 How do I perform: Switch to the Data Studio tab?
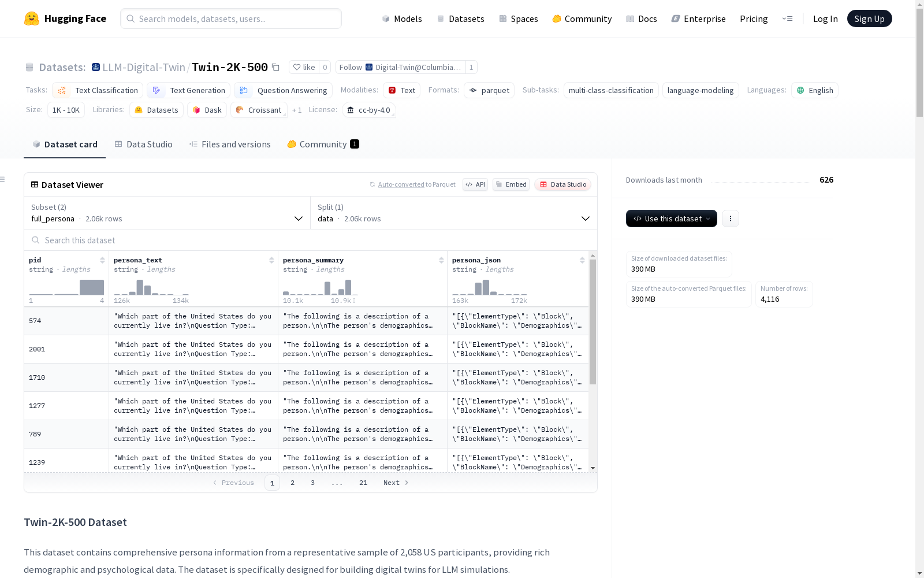(143, 144)
